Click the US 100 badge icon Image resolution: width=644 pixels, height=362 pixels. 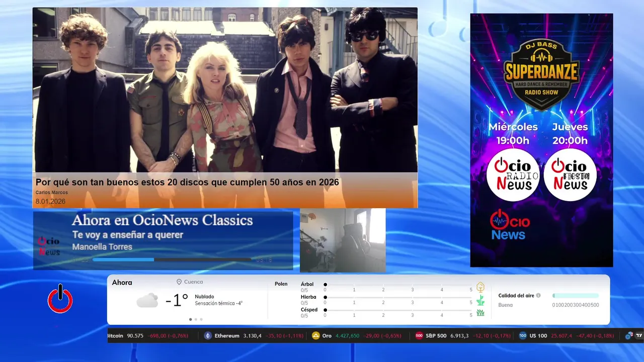point(523,336)
